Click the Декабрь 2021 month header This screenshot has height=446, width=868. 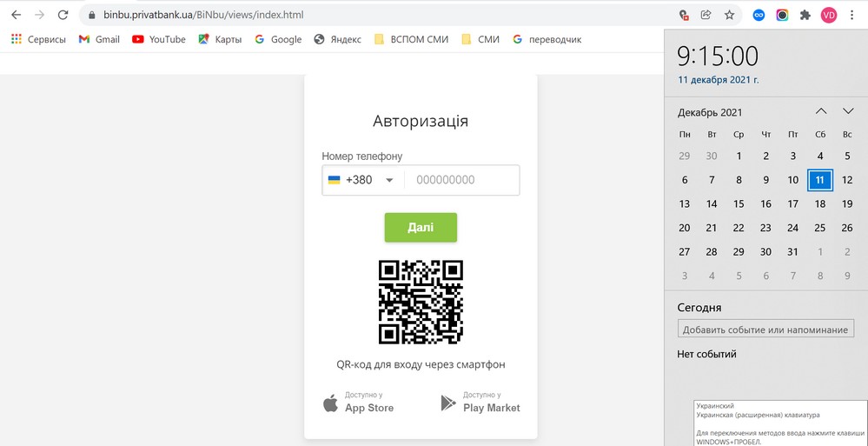pos(710,112)
